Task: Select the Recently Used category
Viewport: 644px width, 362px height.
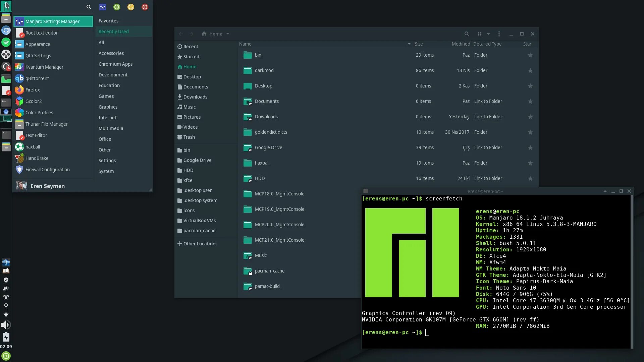Action: click(x=123, y=32)
